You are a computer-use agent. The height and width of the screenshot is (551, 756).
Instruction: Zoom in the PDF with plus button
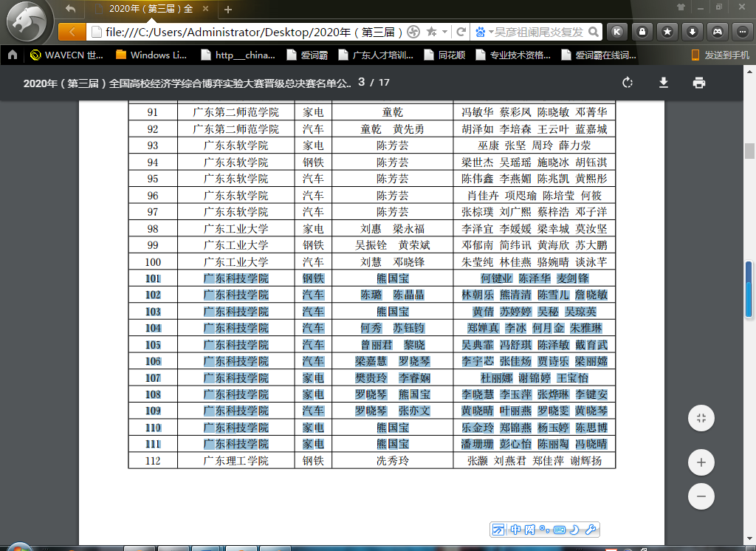pyautogui.click(x=701, y=462)
